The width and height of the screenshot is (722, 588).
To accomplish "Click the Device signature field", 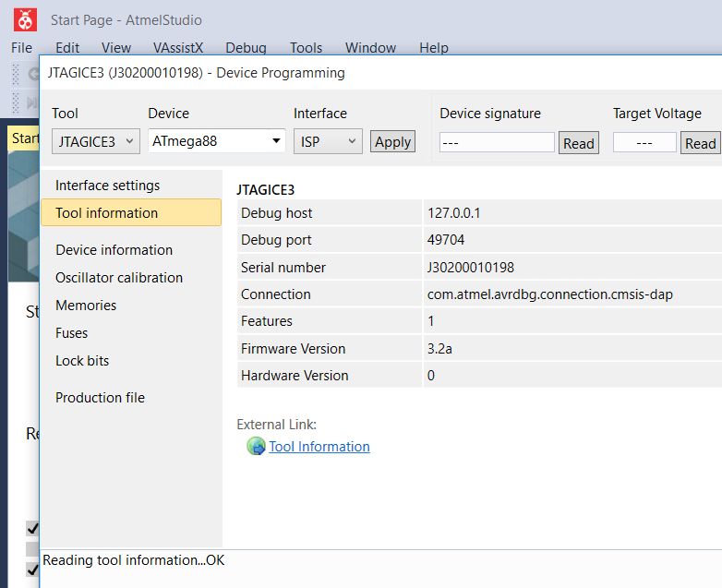I will pyautogui.click(x=497, y=142).
